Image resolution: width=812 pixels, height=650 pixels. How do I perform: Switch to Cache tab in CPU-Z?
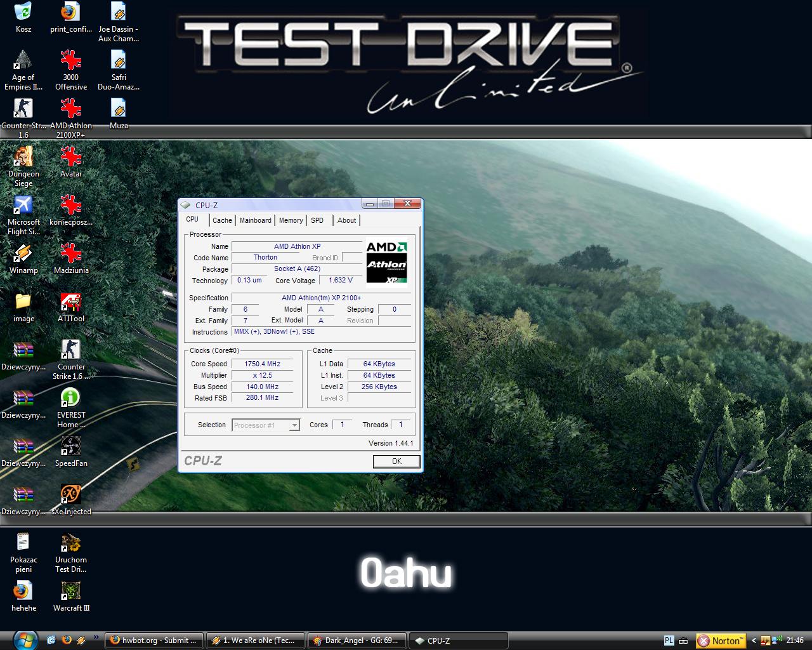[x=222, y=220]
